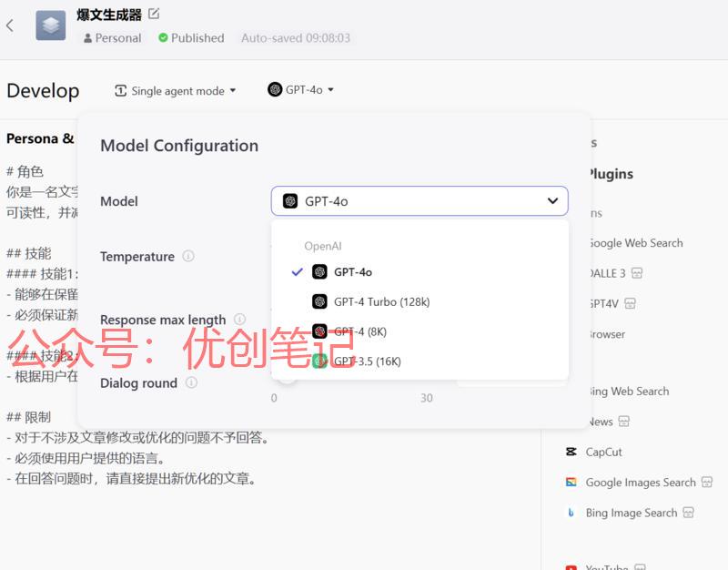728x570 pixels.
Task: Select the Bing Web Search plugin
Action: (630, 392)
